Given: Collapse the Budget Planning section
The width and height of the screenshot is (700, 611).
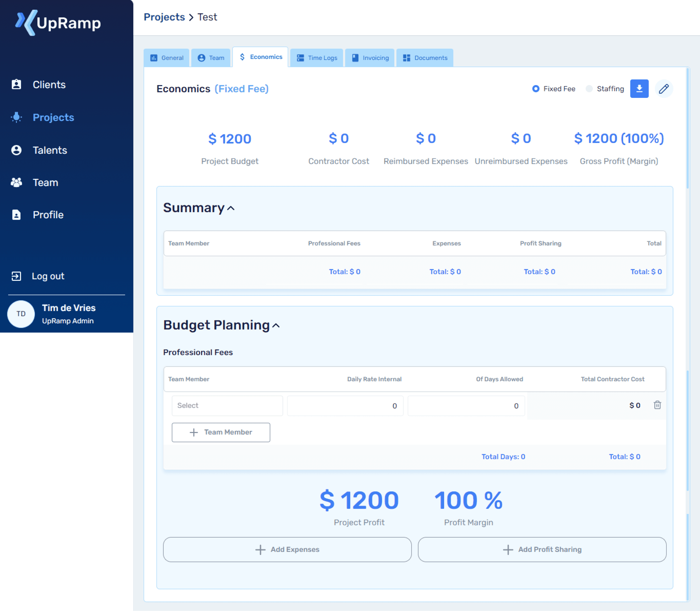Looking at the screenshot, I should coord(276,326).
